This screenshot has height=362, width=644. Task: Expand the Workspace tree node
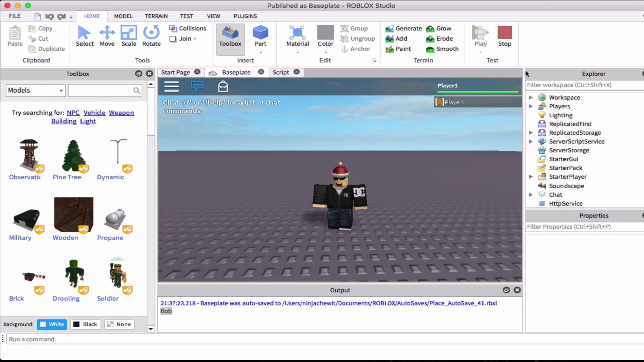[531, 98]
